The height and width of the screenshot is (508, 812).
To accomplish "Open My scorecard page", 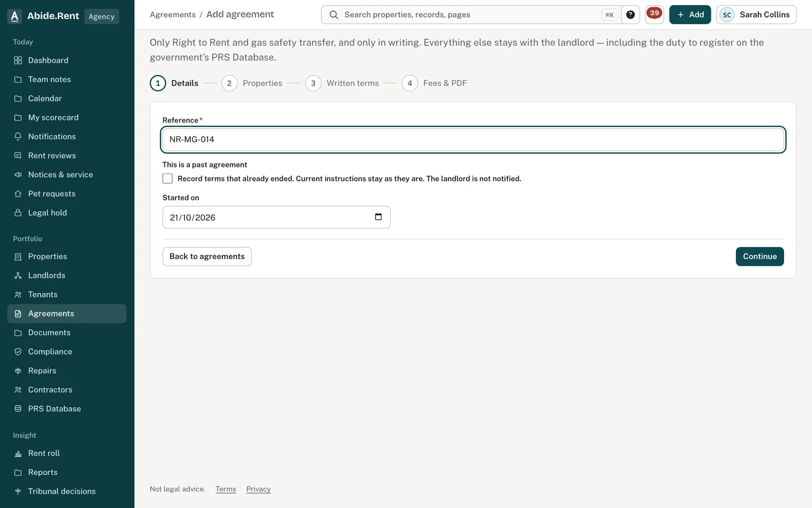I will point(66,117).
